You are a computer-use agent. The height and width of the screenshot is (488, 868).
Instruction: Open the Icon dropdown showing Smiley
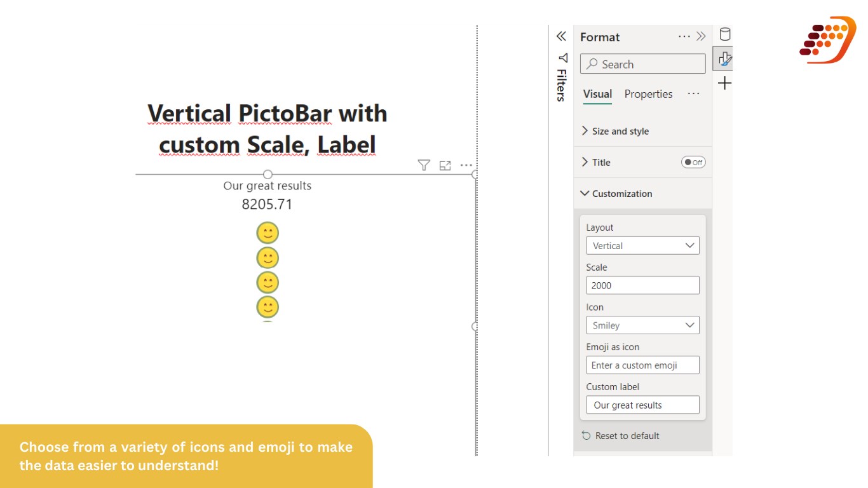point(642,325)
